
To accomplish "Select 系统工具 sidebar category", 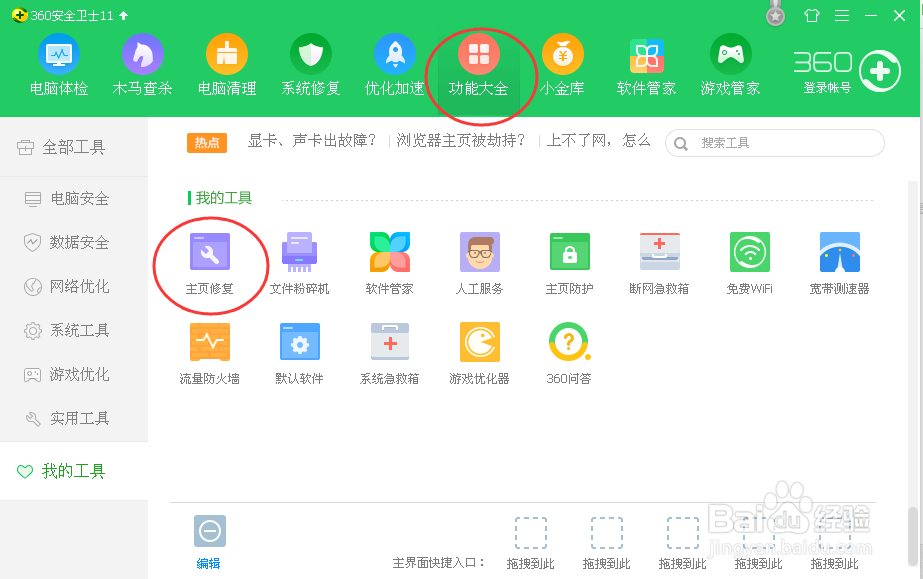I will [74, 331].
